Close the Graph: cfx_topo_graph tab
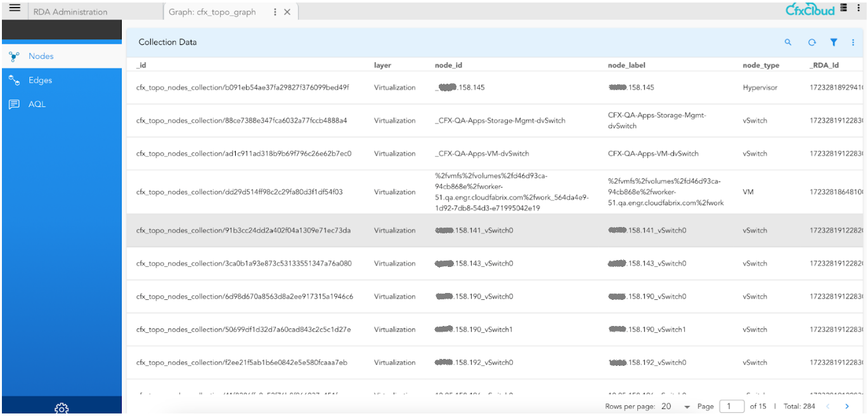Viewport: 868px width, 416px height. [287, 12]
